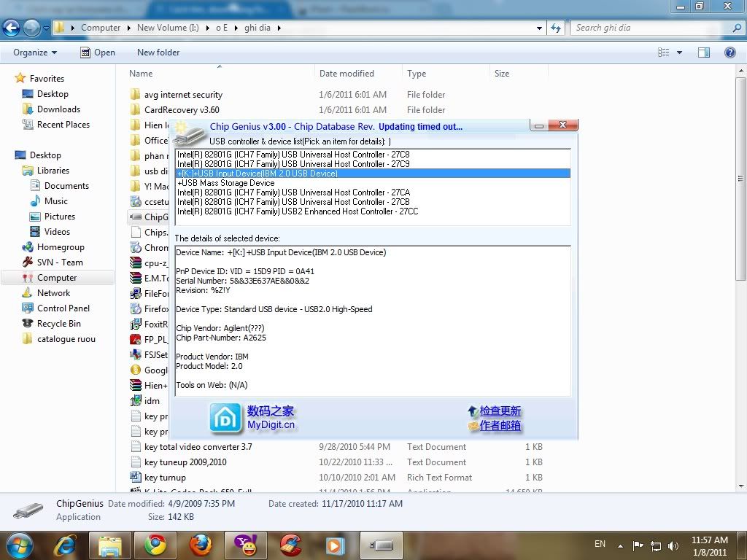Screen dimensions: 747x560
Task: Navigate to New Volume (I:) breadcrumb
Action: (x=168, y=28)
